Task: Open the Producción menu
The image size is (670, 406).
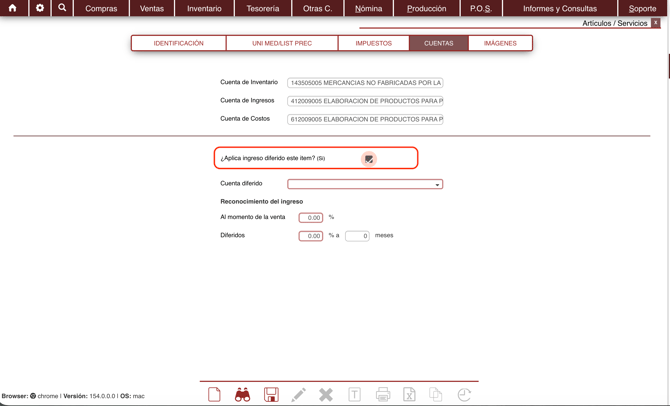Action: (426, 8)
